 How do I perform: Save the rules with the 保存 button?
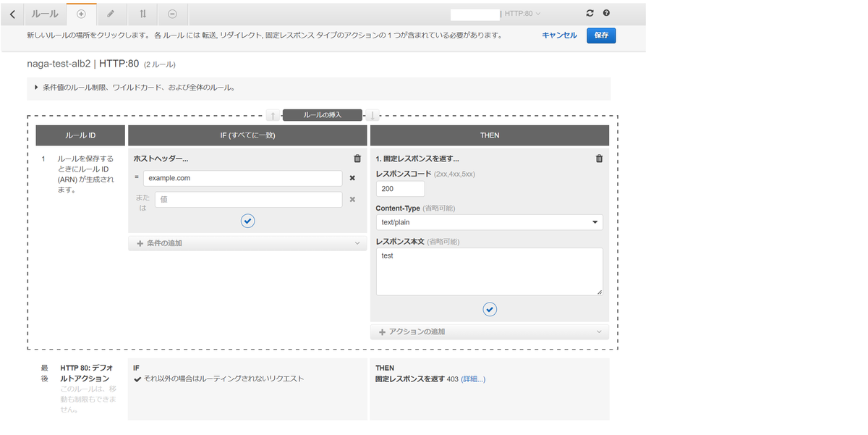click(601, 35)
